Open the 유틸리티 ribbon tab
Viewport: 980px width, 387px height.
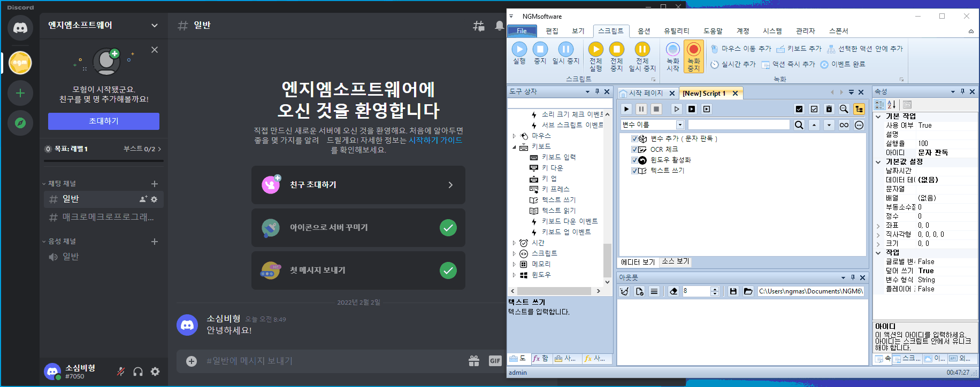click(x=677, y=31)
